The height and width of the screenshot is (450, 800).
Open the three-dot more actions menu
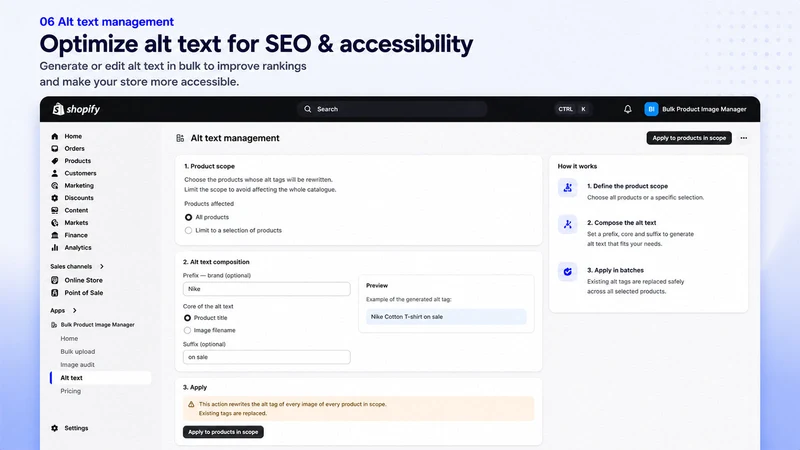tap(743, 138)
